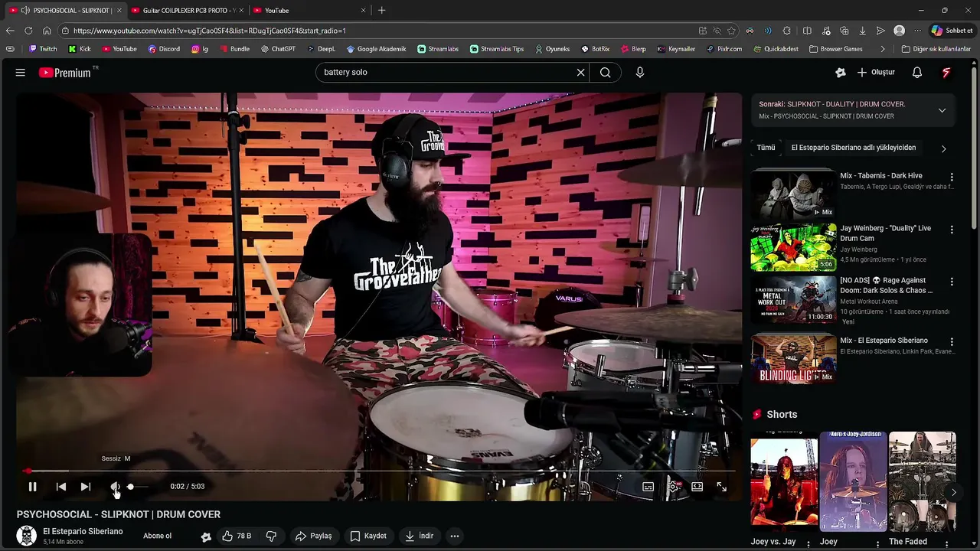Open the Twitch bookmark
The image size is (980, 551).
[x=43, y=49]
